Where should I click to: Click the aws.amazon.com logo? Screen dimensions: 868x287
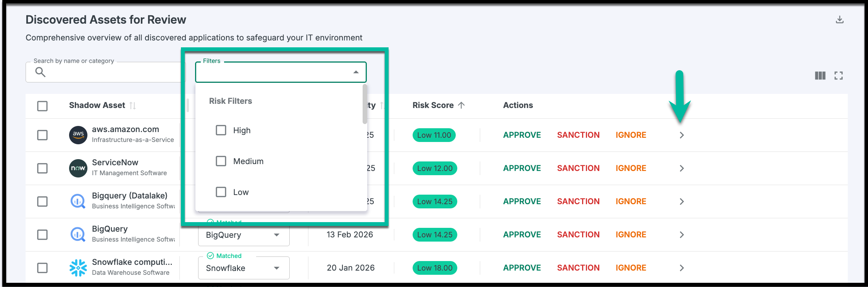pos(78,135)
